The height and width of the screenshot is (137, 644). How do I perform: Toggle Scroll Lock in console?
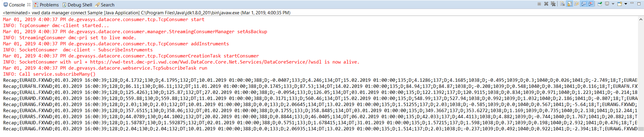(x=570, y=4)
